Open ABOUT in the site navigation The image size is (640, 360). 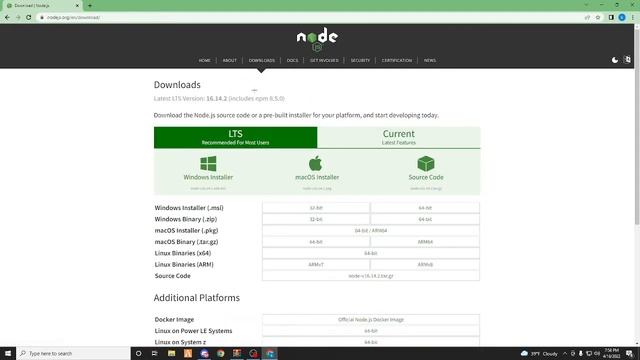229,60
